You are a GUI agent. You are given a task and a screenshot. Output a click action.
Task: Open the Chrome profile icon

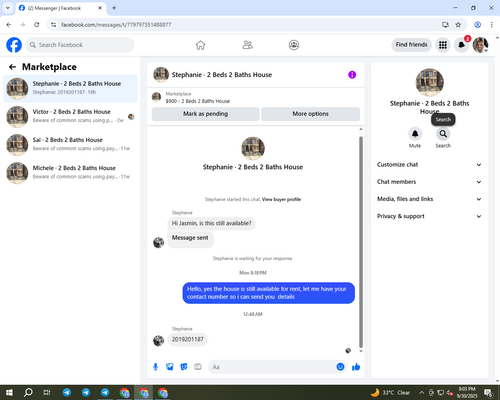pos(477,25)
